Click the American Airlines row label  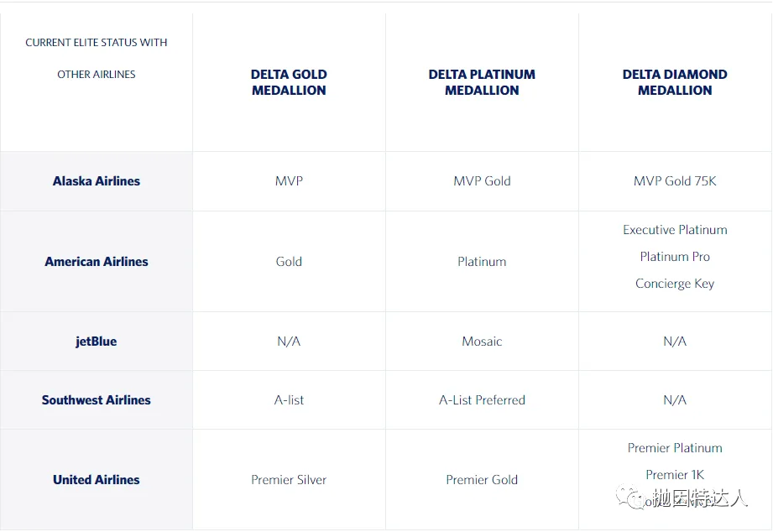97,261
